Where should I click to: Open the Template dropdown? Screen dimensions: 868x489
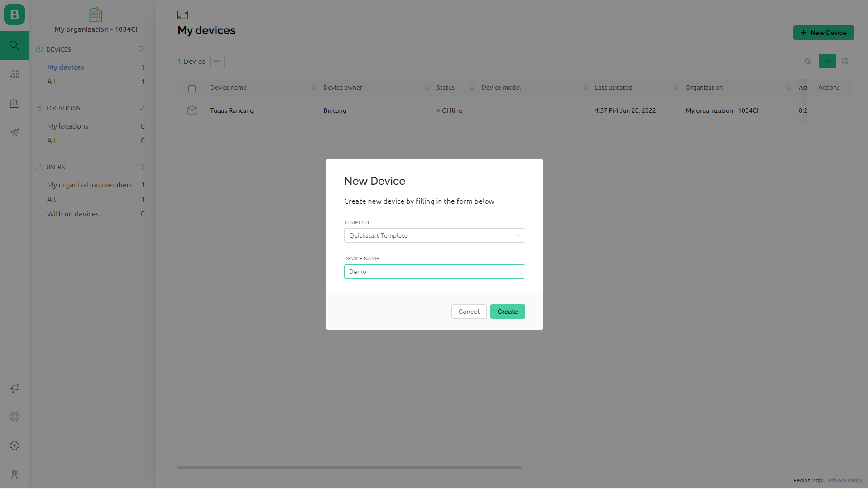click(x=434, y=235)
